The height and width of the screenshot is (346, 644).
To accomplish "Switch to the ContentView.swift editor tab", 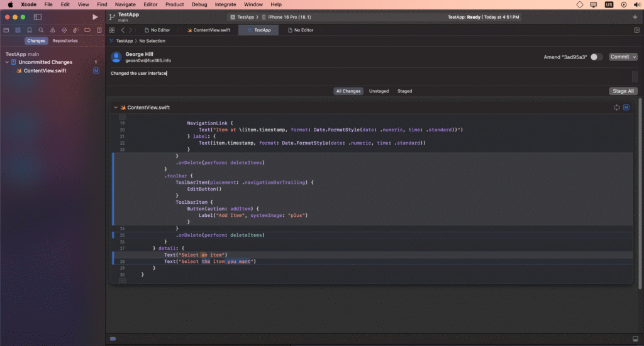I will tap(209, 30).
